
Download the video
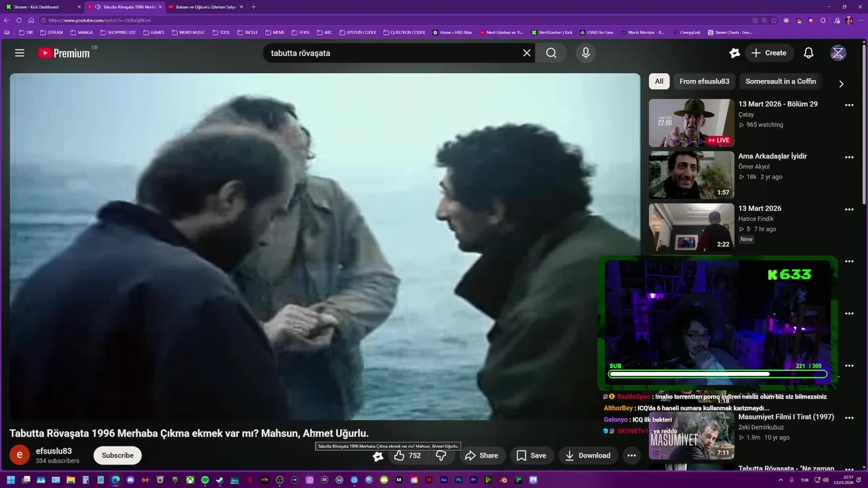[x=588, y=455]
